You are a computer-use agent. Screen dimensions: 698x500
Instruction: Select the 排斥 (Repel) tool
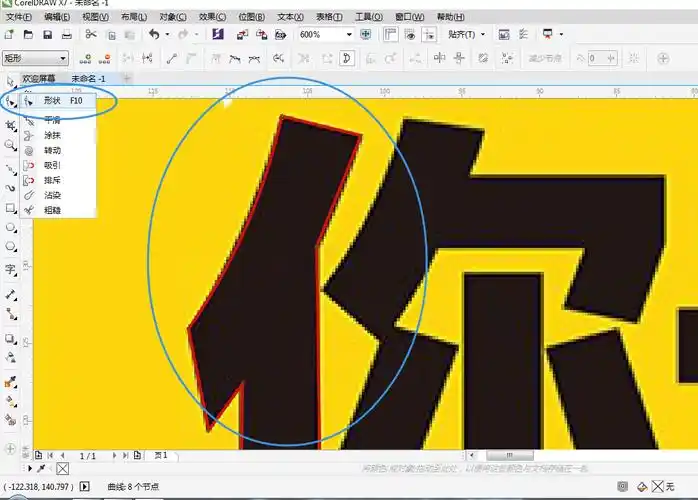click(x=52, y=180)
